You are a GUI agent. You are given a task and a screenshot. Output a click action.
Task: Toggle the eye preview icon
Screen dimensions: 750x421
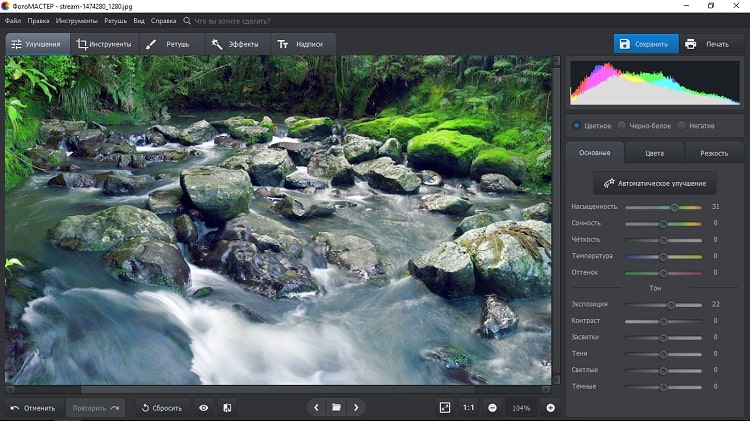[204, 408]
